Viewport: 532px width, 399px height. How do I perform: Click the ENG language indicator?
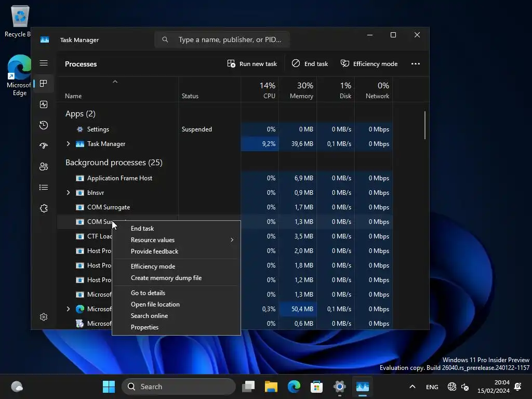[x=432, y=387]
